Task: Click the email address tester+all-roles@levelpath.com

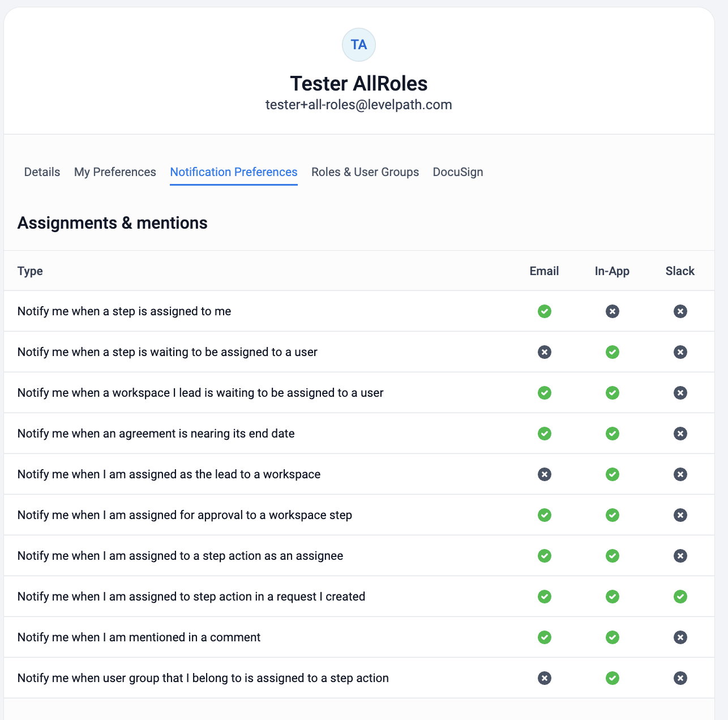Action: pos(358,105)
